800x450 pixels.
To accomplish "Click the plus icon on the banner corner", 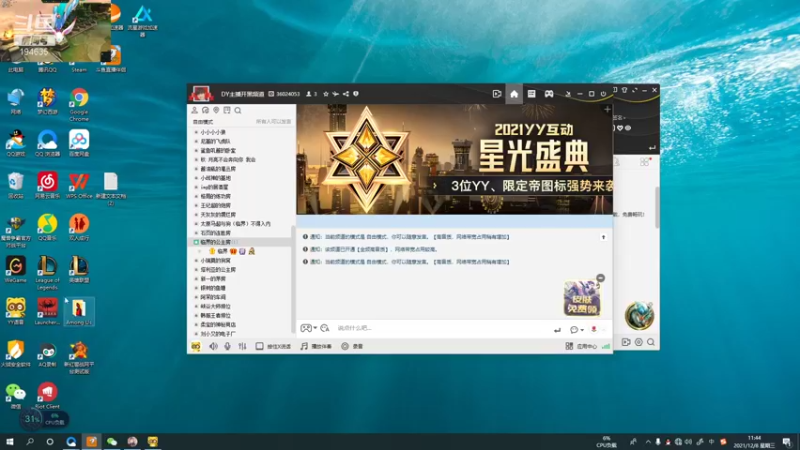I will pyautogui.click(x=607, y=109).
